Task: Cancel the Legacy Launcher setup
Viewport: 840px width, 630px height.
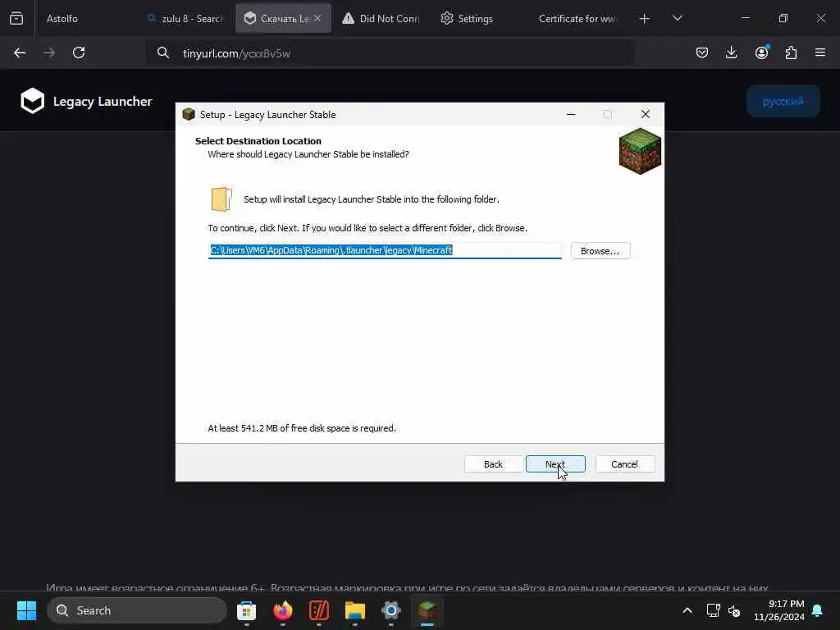Action: [624, 464]
